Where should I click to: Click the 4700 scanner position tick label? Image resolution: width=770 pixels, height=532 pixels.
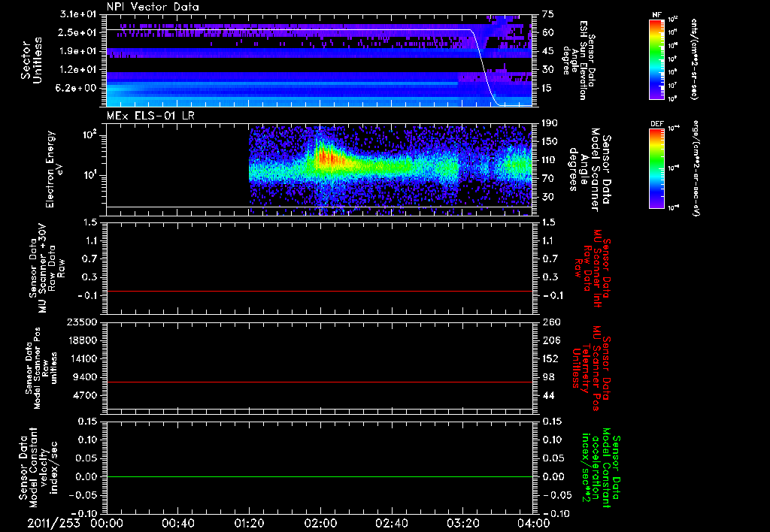(x=84, y=395)
